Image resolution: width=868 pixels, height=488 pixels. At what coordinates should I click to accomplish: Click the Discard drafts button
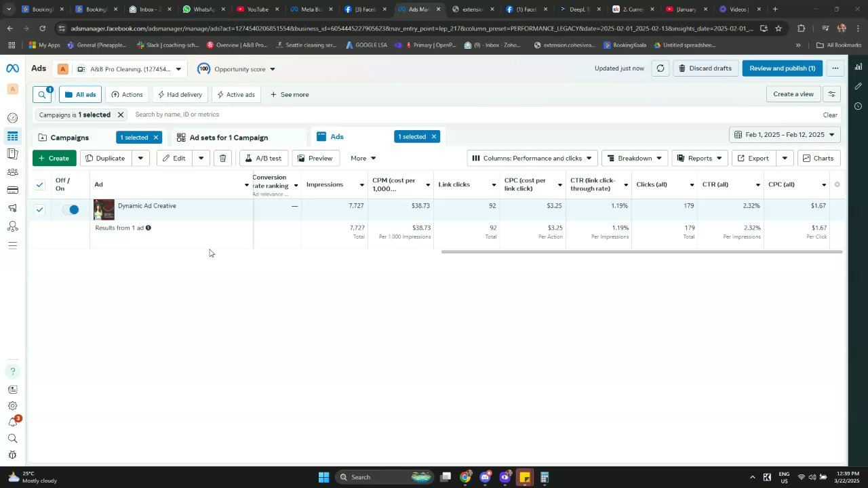click(x=705, y=68)
